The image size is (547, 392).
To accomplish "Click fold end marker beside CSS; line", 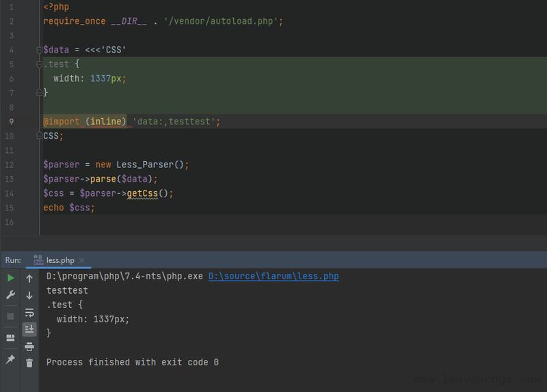I will tap(39, 136).
